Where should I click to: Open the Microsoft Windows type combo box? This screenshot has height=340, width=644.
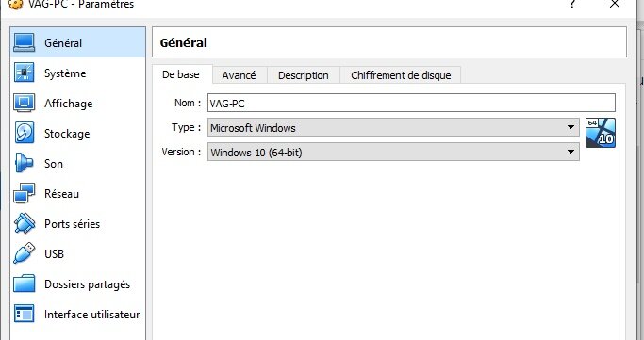click(393, 127)
